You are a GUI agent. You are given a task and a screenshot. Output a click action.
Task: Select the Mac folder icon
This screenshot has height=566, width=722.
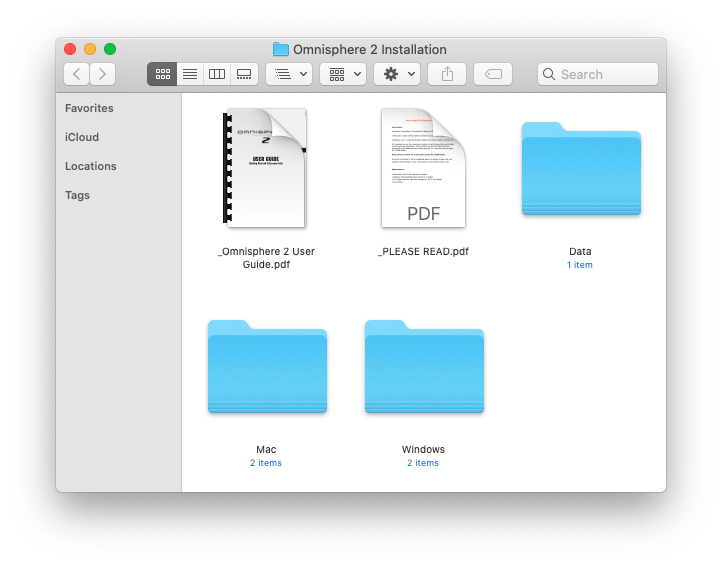[267, 367]
